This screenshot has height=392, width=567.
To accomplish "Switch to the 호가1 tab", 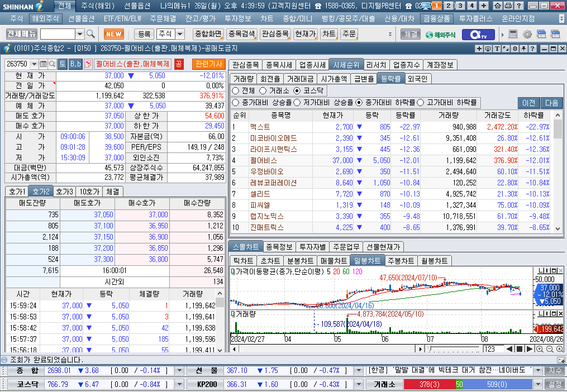I will (17, 192).
